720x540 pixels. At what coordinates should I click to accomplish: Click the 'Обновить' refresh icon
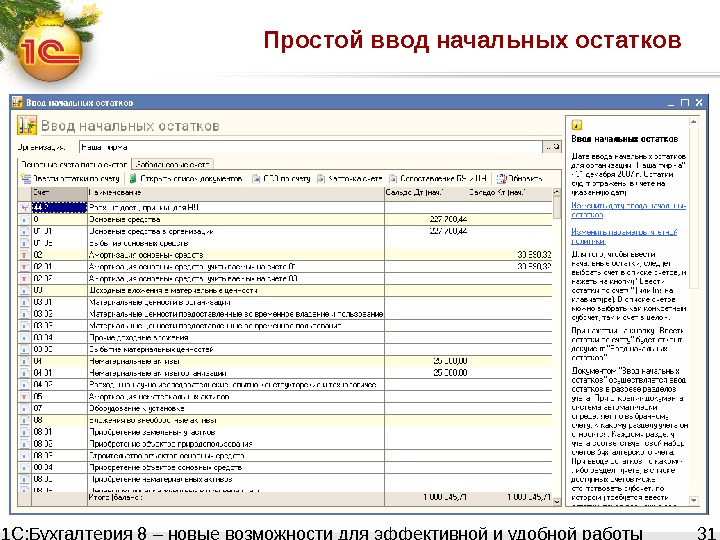pos(501,179)
